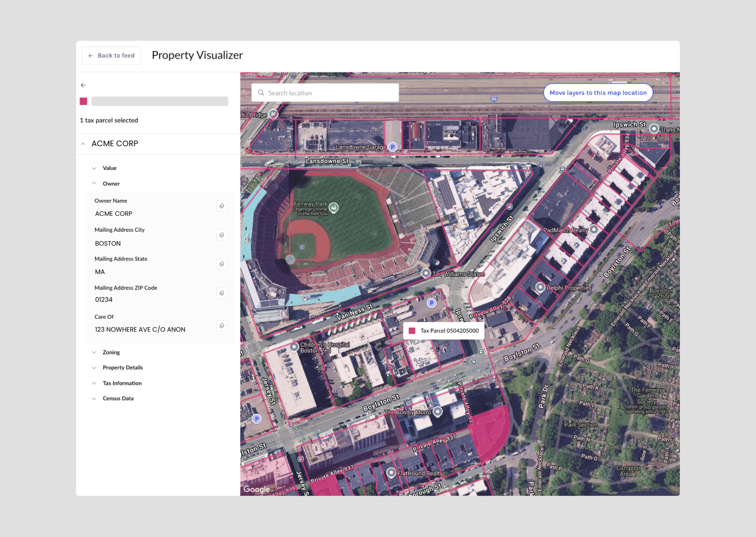Click the 01234 ZIP code value
The width and height of the screenshot is (756, 537).
pos(104,300)
